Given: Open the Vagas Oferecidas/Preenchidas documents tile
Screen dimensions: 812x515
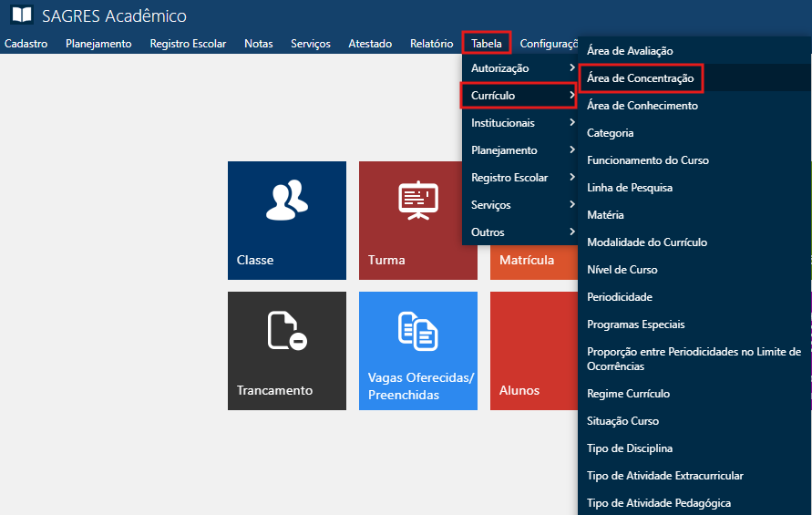Looking at the screenshot, I should tap(417, 350).
